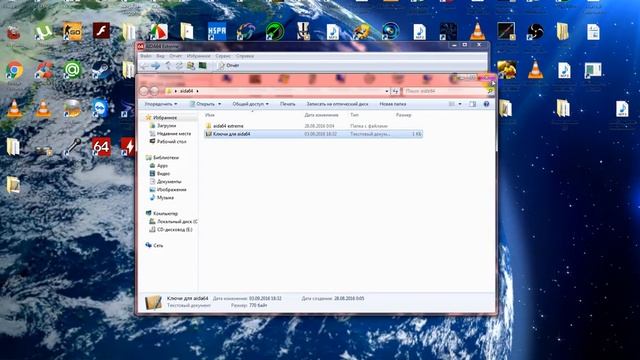Click Новая папка button
This screenshot has height=360, width=640.
coord(393,104)
